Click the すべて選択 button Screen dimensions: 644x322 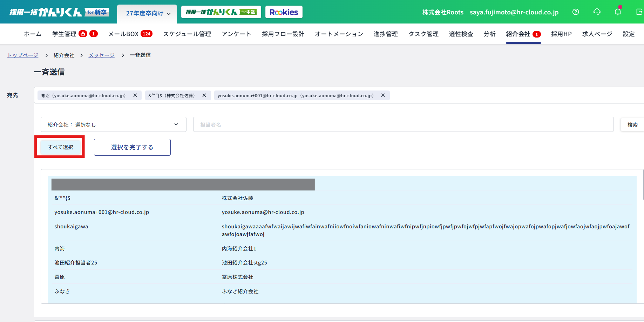(60, 147)
